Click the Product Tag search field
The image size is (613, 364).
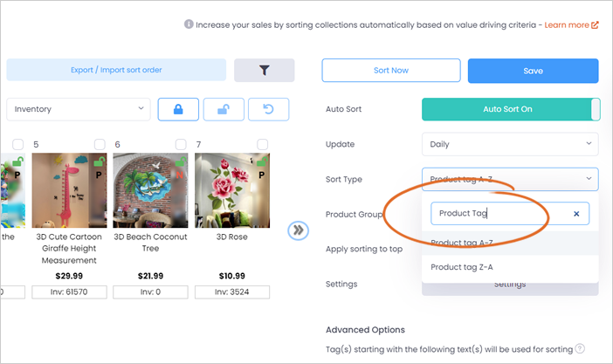click(510, 214)
